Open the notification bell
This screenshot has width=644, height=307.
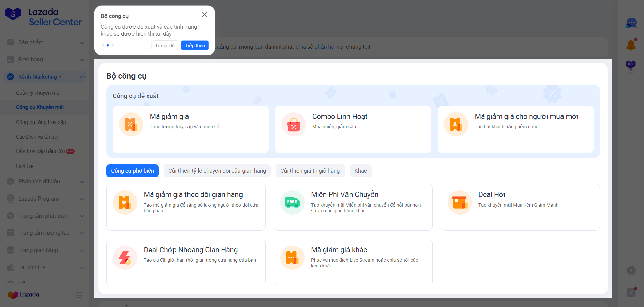[631, 45]
